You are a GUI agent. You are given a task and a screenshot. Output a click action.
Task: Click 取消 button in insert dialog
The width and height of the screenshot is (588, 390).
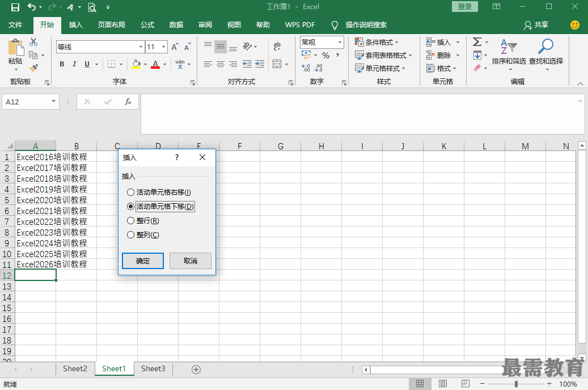[191, 261]
